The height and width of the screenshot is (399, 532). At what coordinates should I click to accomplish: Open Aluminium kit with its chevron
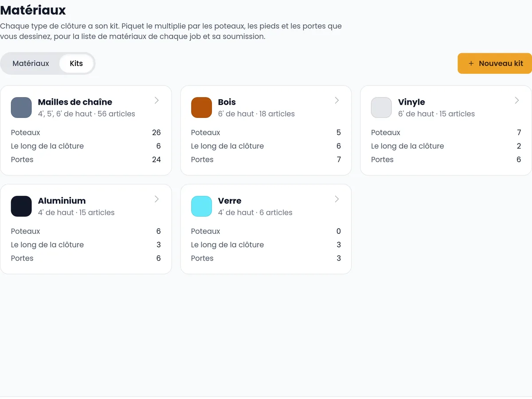156,199
